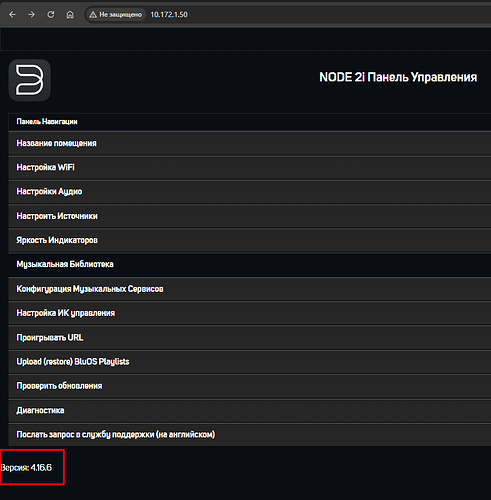Image resolution: width=491 pixels, height=500 pixels.
Task: Open the 'Диагностика' page
Action: [x=250, y=411]
